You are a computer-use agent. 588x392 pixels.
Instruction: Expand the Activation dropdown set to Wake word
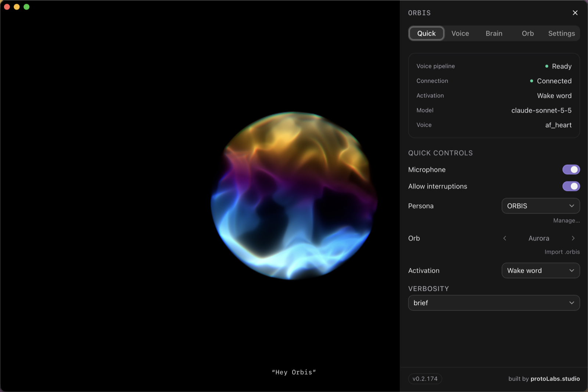(541, 271)
